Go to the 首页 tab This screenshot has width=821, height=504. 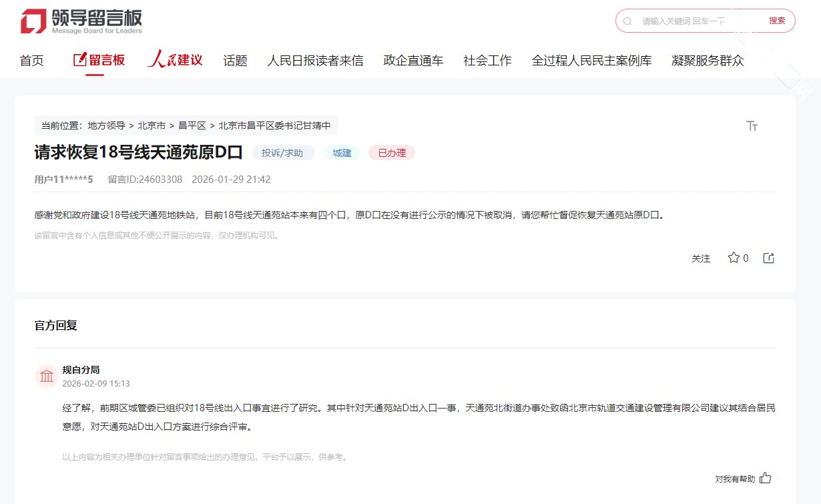(32, 61)
